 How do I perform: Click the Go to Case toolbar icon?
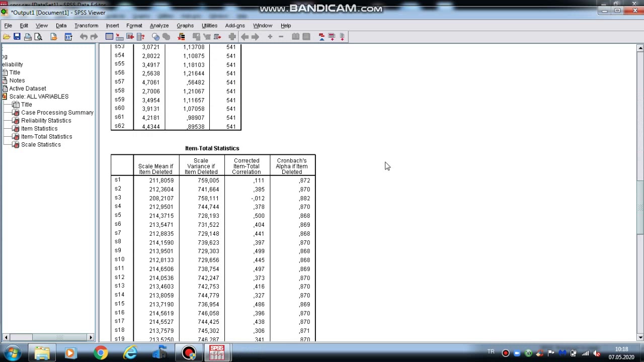(120, 37)
